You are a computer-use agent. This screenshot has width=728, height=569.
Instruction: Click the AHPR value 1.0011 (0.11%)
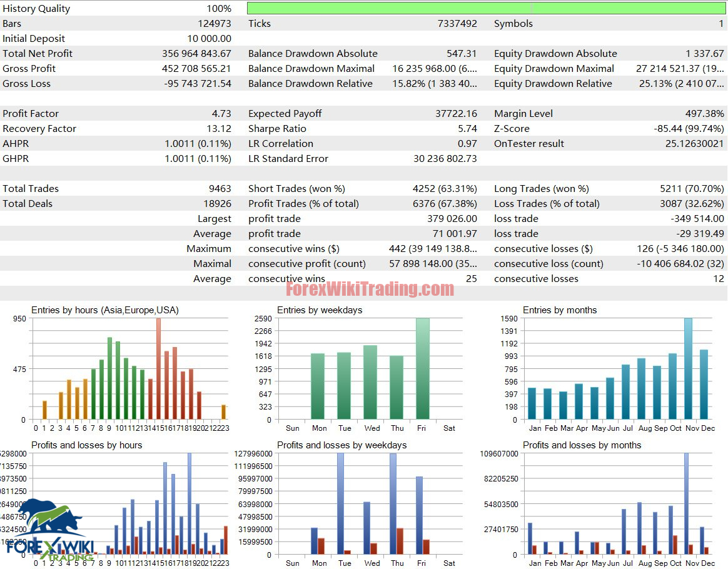pyautogui.click(x=198, y=144)
